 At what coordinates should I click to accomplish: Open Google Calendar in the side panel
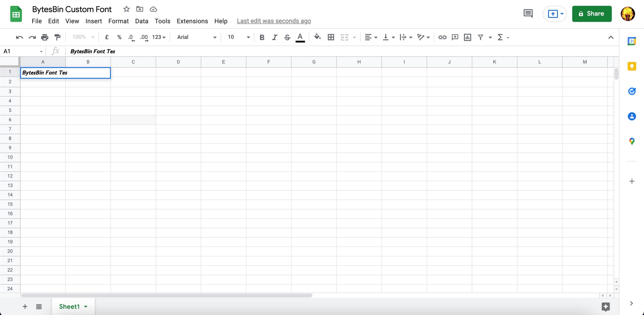pos(632,41)
